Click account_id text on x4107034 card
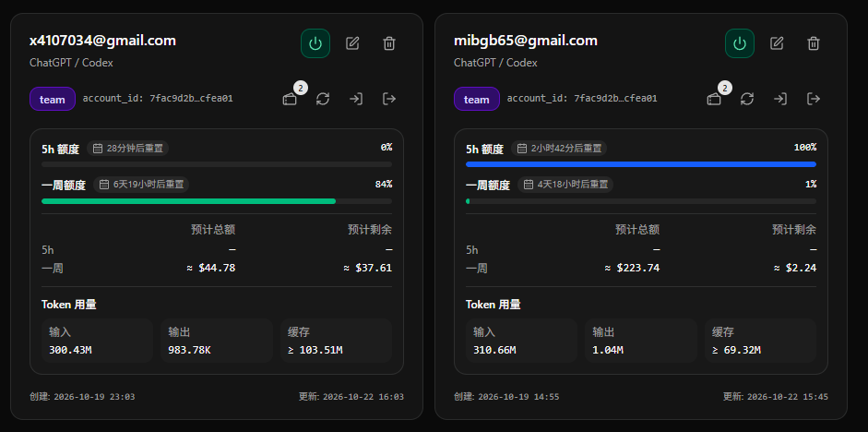This screenshot has width=868, height=432. tap(158, 99)
